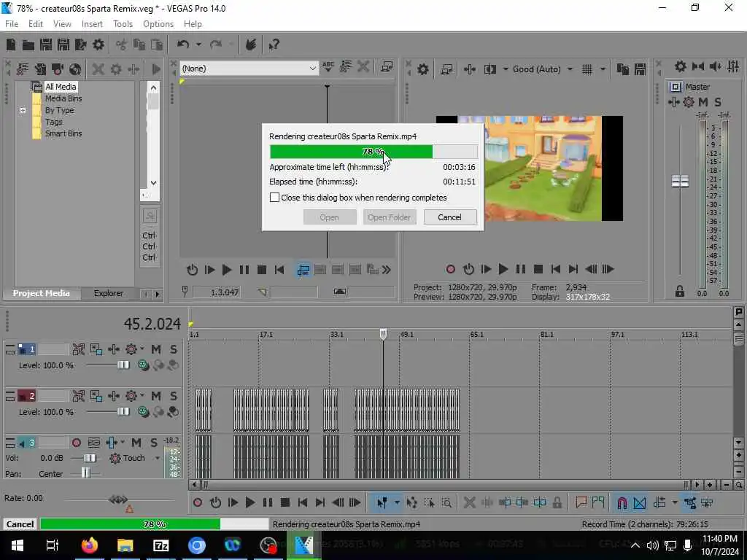Click Track 1 Track FX gear icon
747x560 pixels.
[x=131, y=349]
